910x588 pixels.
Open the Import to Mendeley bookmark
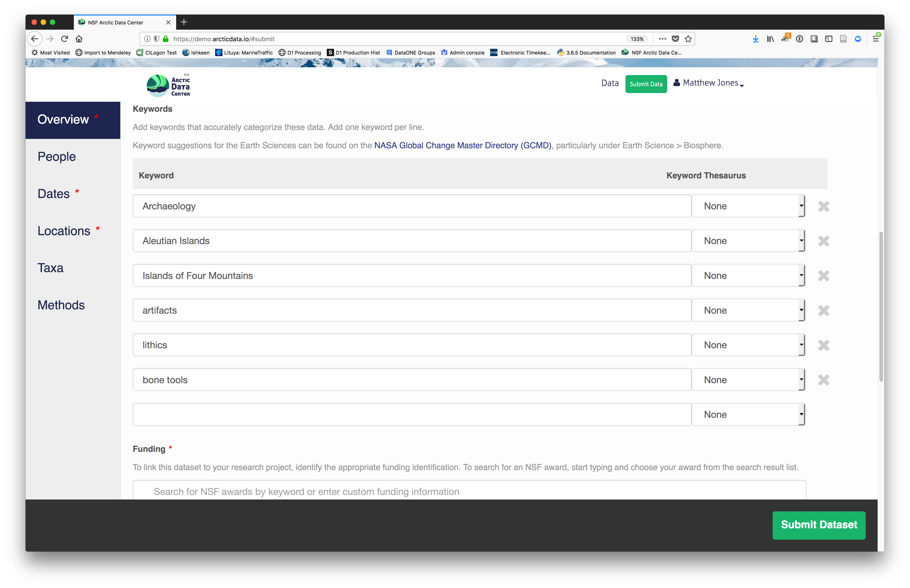[103, 53]
